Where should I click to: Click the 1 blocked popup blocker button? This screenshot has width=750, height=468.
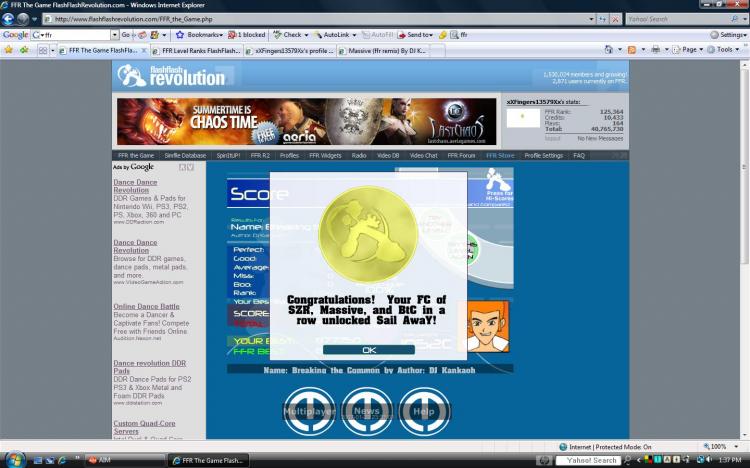[x=246, y=35]
